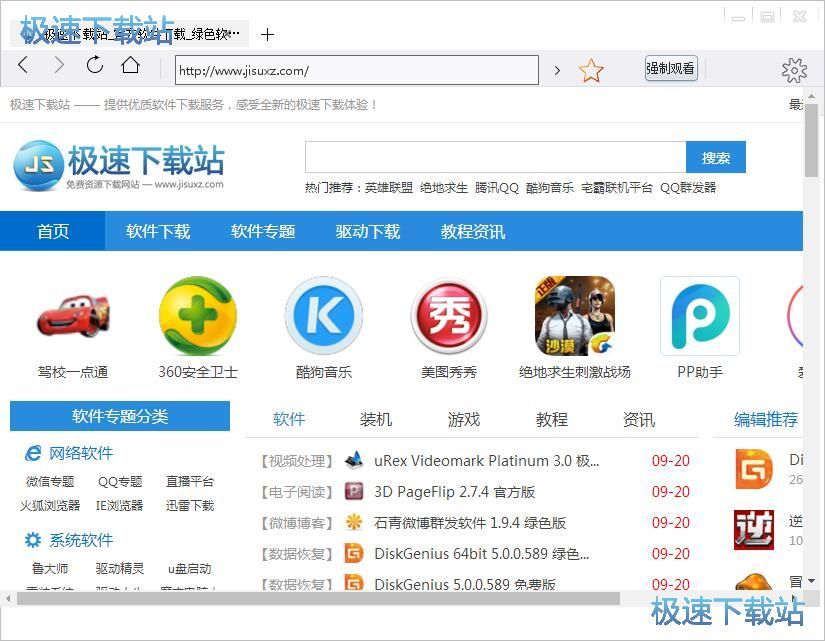
Task: Switch to the 教程 tab
Action: point(551,419)
